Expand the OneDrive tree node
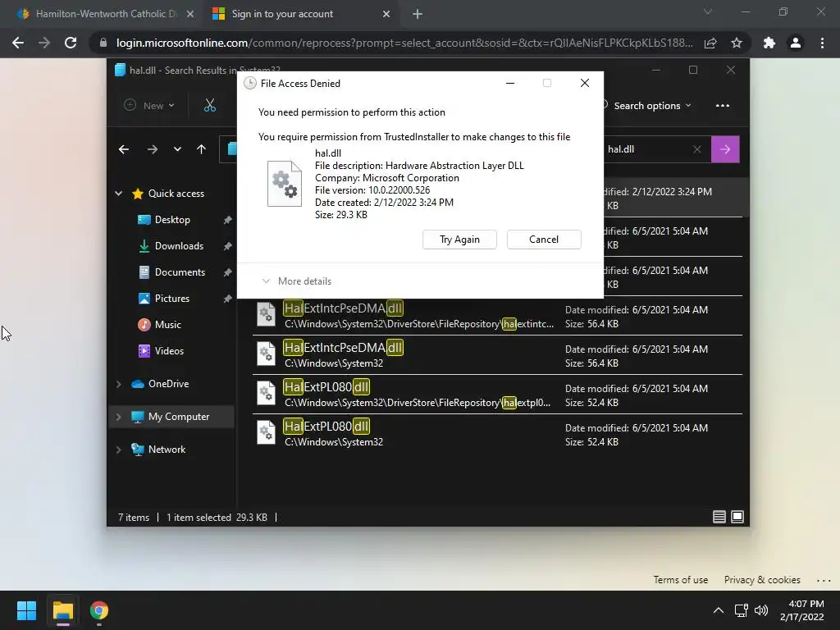This screenshot has width=840, height=630. point(119,384)
